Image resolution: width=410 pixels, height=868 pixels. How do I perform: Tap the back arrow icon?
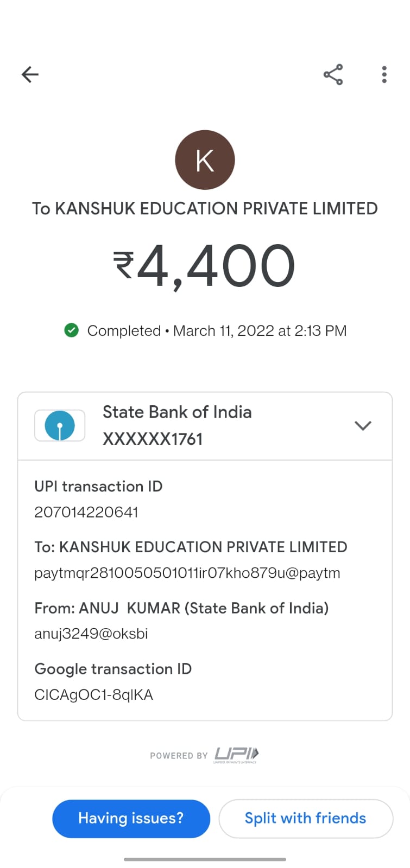click(30, 74)
